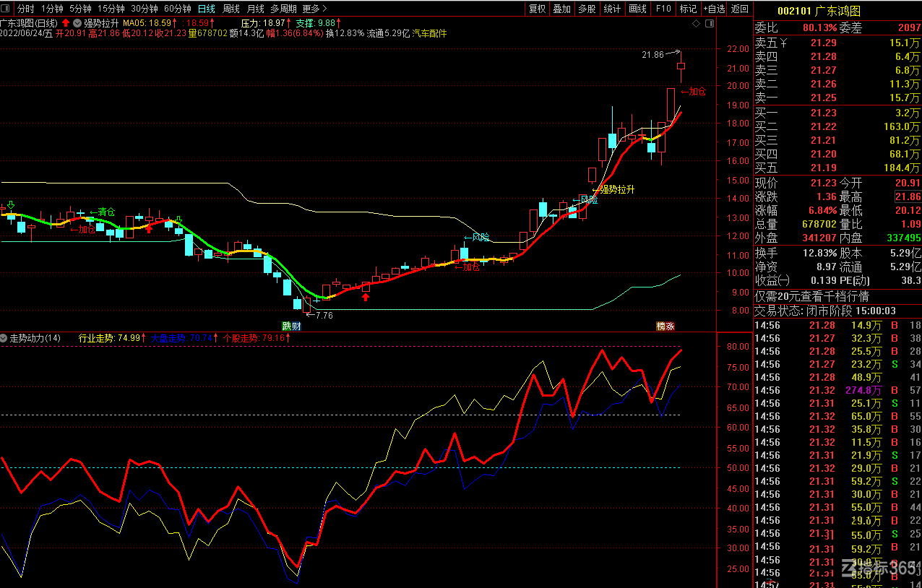Expand the 更多 periods menu

point(314,9)
